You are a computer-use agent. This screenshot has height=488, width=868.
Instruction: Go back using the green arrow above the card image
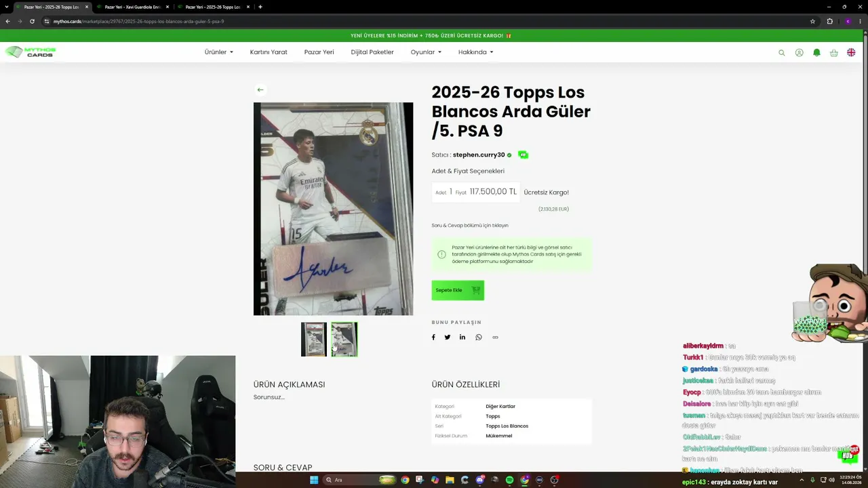tap(260, 89)
